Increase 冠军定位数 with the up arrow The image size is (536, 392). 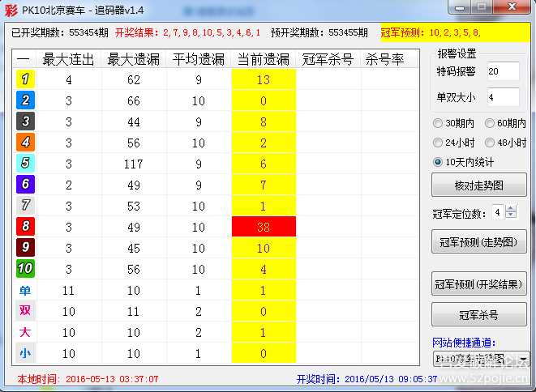(511, 208)
